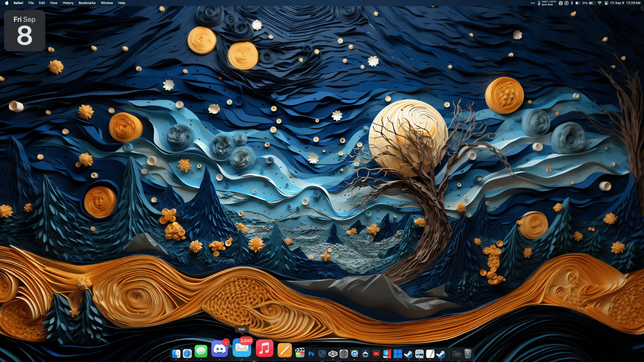The image size is (644, 362).
Task: Launch the Music app from the Dock
Action: 264,348
